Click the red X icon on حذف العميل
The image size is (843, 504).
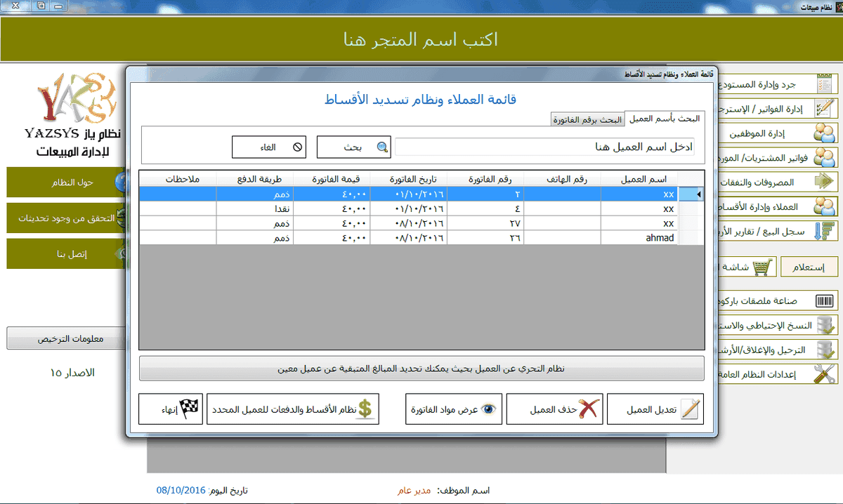[x=588, y=409]
